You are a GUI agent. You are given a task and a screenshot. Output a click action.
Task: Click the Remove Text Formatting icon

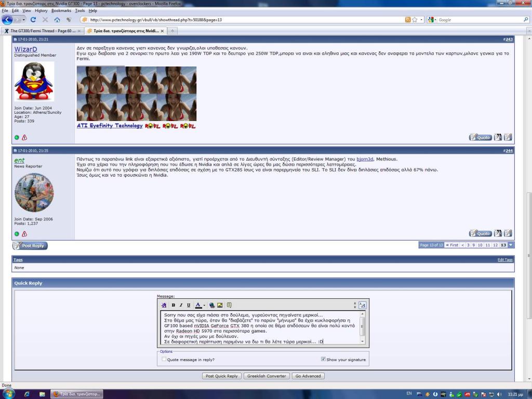click(164, 305)
